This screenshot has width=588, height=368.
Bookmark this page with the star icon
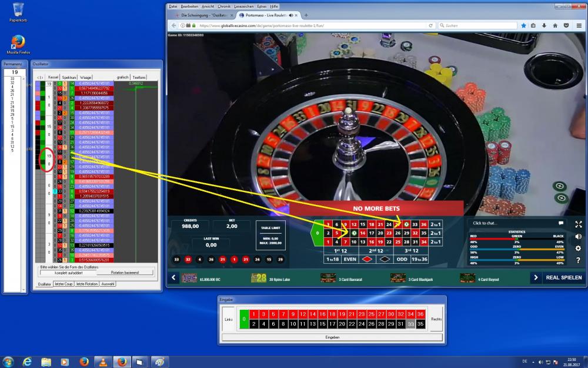coord(523,25)
